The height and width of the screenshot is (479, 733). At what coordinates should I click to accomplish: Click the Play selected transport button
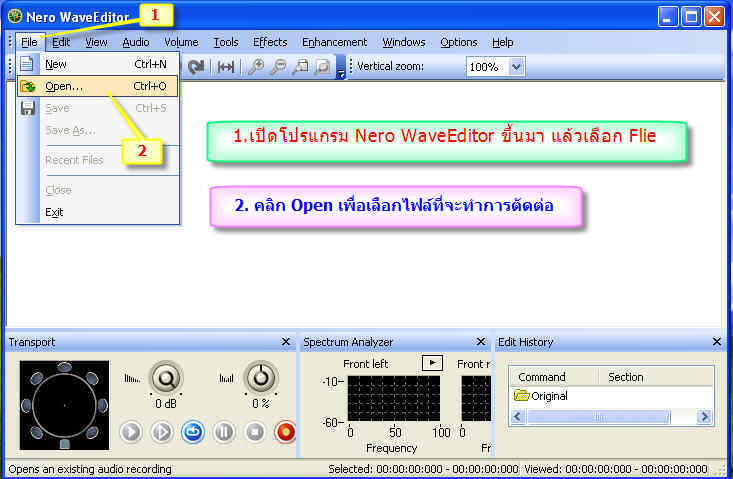tap(162, 432)
